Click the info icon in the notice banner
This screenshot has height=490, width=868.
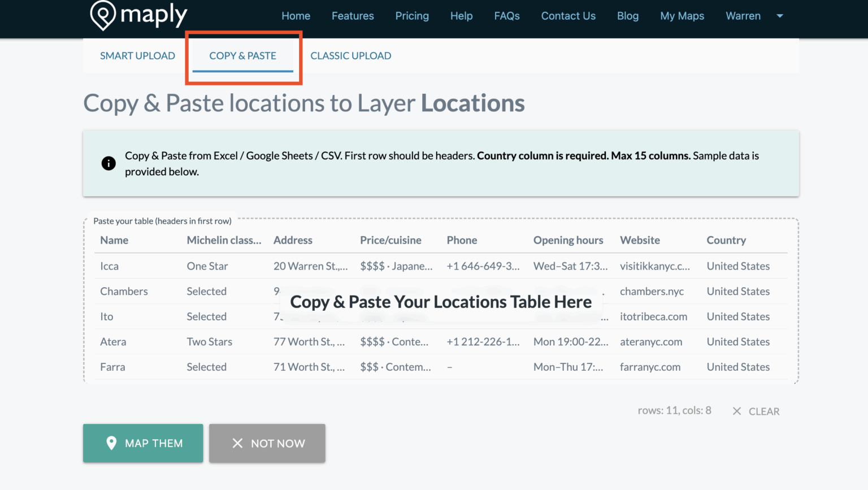[108, 163]
